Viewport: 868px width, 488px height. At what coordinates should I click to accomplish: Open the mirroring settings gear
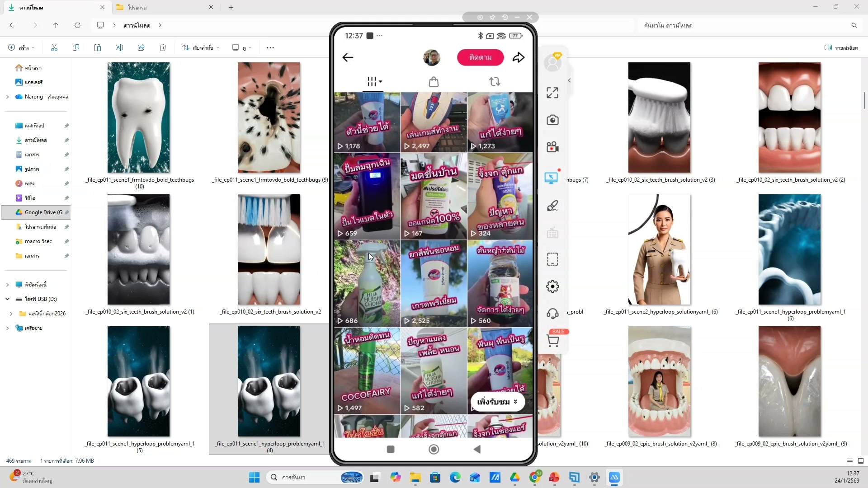click(552, 286)
